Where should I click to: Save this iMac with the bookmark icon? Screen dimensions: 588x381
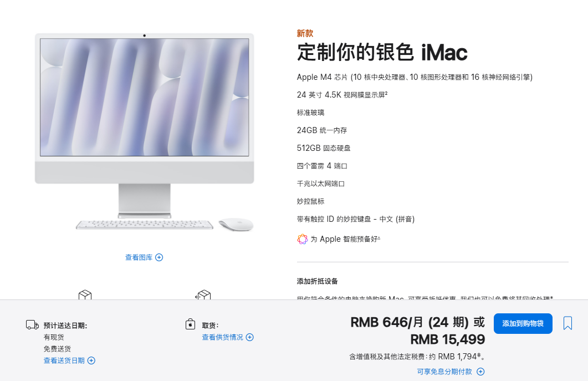(567, 323)
